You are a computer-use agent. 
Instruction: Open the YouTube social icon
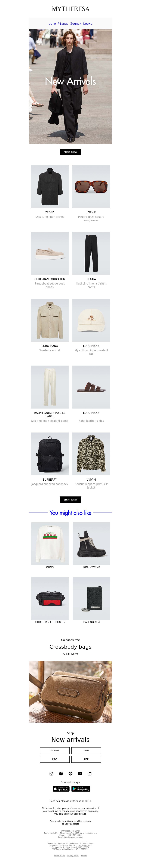click(80, 773)
